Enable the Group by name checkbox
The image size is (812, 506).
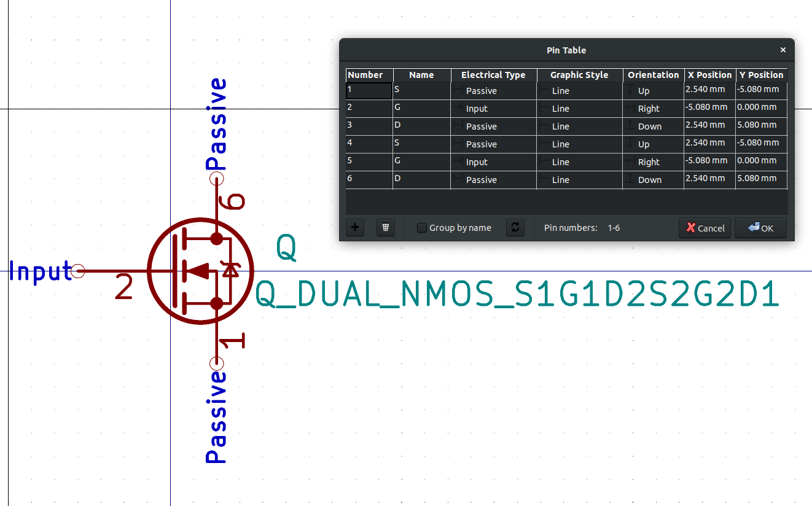422,227
